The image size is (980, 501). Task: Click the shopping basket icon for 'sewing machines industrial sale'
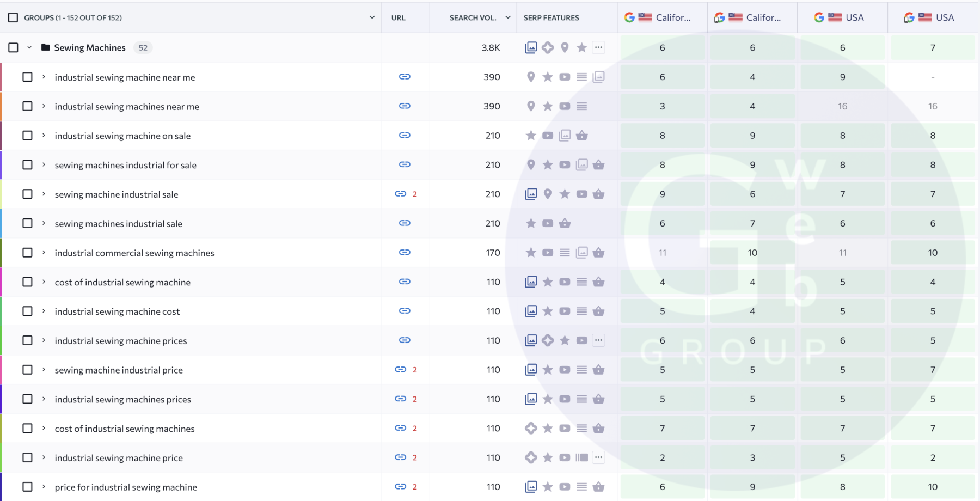coord(565,223)
